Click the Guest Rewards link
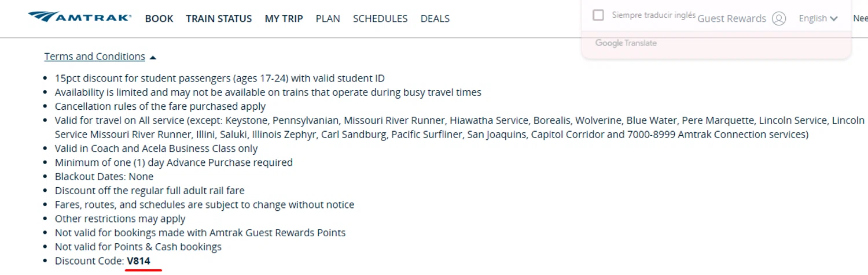 731,18
